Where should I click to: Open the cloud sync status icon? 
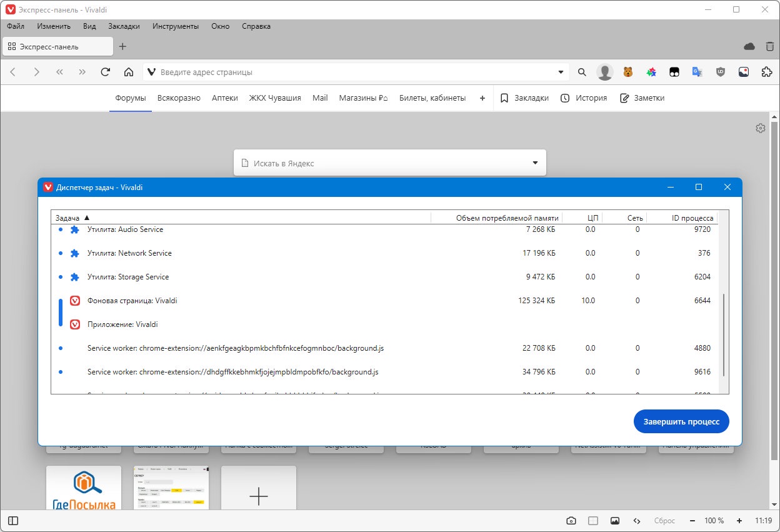(749, 46)
